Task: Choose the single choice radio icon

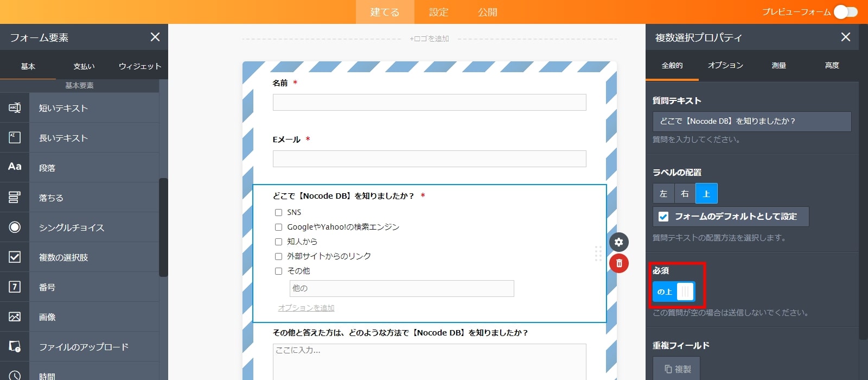Action: point(15,227)
